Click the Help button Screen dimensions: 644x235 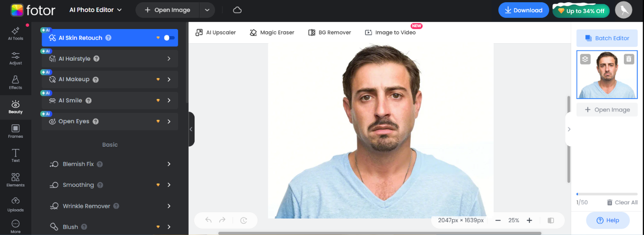pos(608,220)
